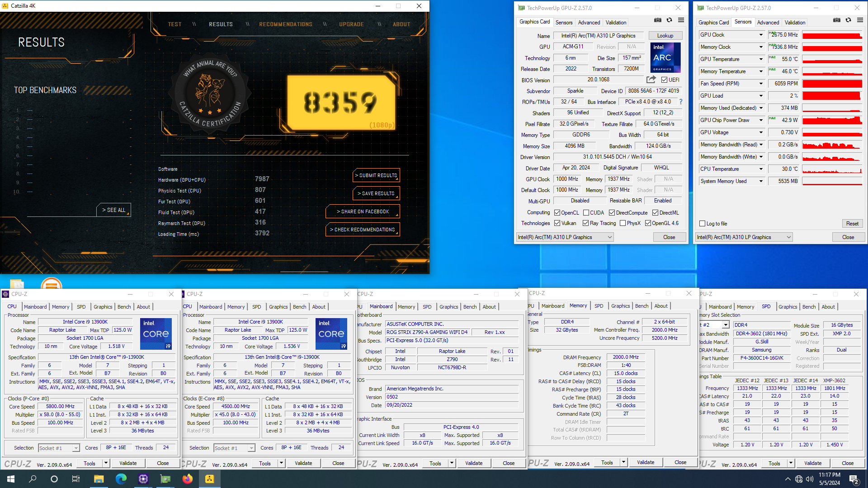The height and width of the screenshot is (488, 868).
Task: Toggle the DirectCompute checkbox
Action: (612, 213)
